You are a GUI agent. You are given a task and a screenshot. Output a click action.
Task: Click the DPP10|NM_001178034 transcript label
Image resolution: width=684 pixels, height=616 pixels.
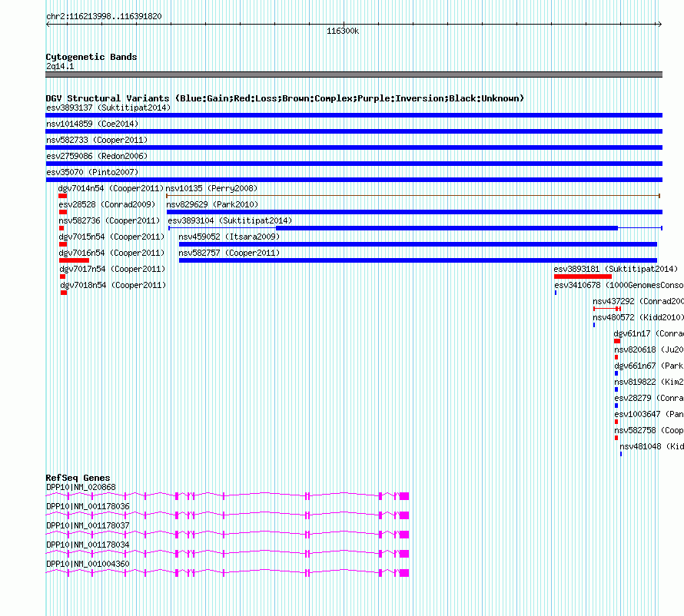(88, 545)
